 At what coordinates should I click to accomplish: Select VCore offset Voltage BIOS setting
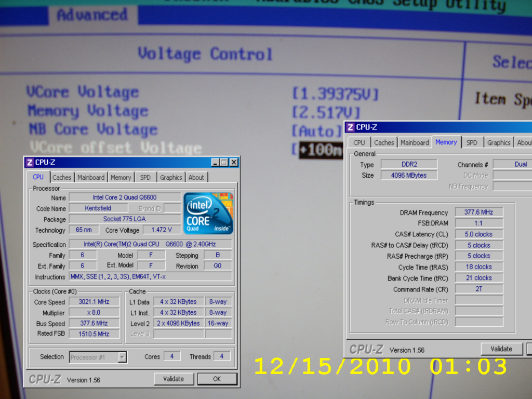click(116, 148)
